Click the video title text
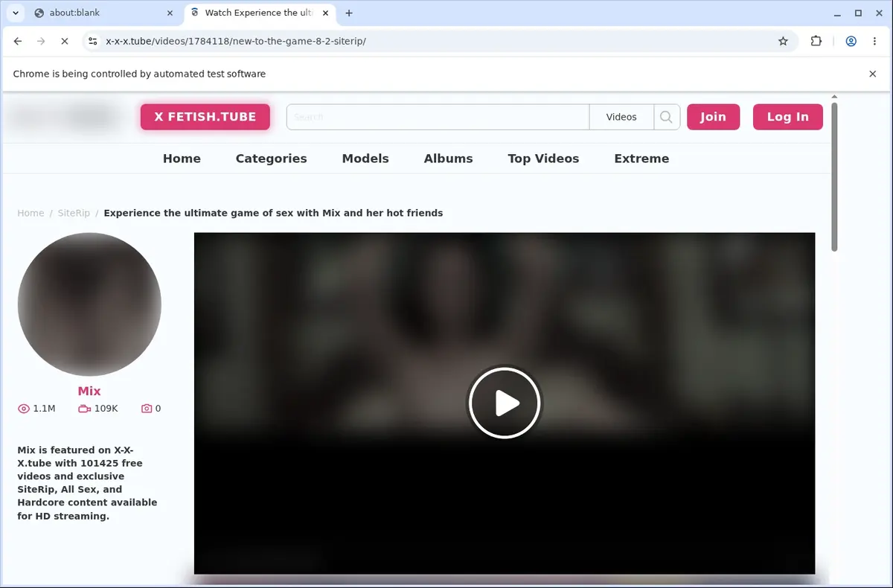Screen dimensions: 893x588 tap(273, 213)
